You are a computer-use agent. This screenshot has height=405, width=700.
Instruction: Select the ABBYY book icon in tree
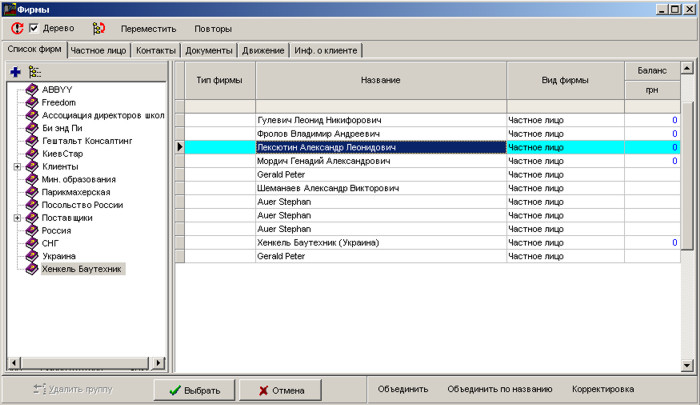(x=32, y=89)
